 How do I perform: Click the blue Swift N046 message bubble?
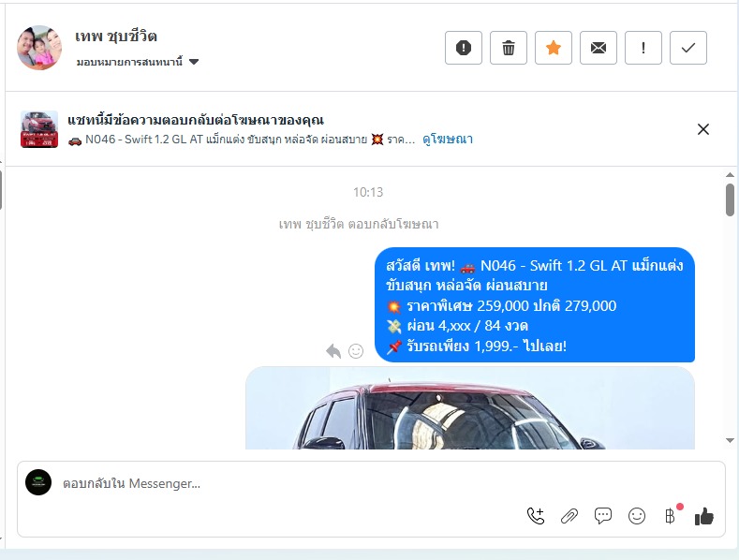[535, 305]
